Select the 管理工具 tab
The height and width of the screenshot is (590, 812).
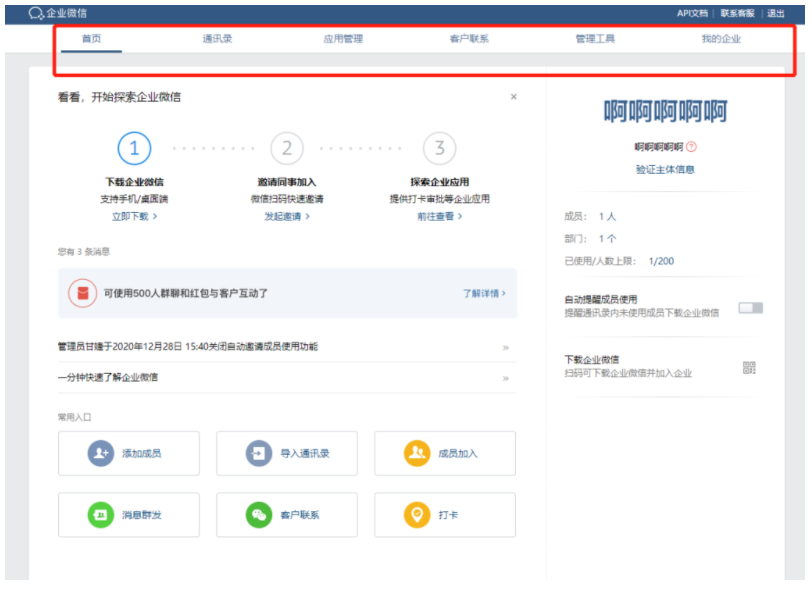pyautogui.click(x=595, y=39)
